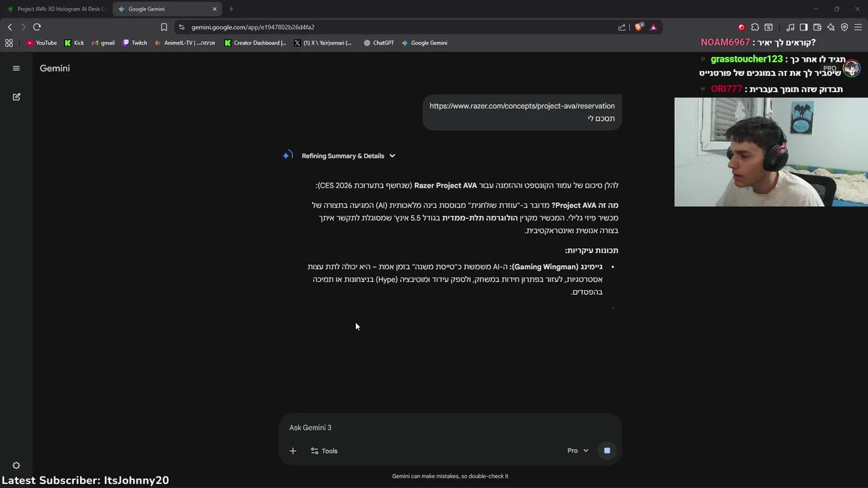This screenshot has width=868, height=488.
Task: Reload the page with the refresh icon
Action: (x=37, y=27)
